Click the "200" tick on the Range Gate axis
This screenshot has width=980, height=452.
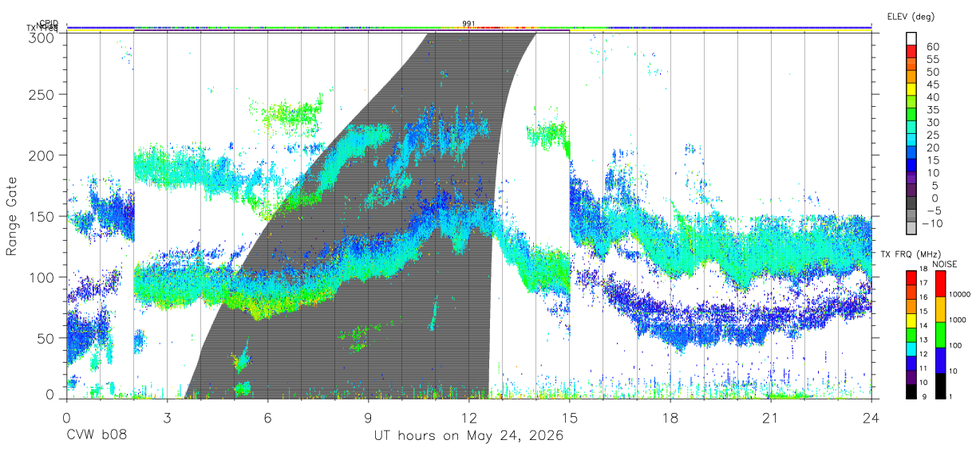click(x=41, y=155)
